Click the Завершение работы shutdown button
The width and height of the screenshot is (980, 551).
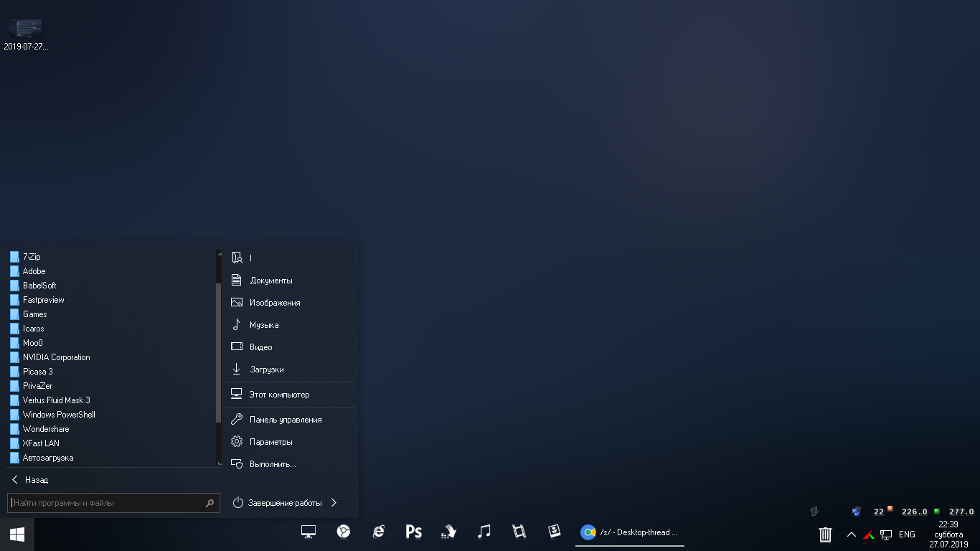[x=278, y=503]
